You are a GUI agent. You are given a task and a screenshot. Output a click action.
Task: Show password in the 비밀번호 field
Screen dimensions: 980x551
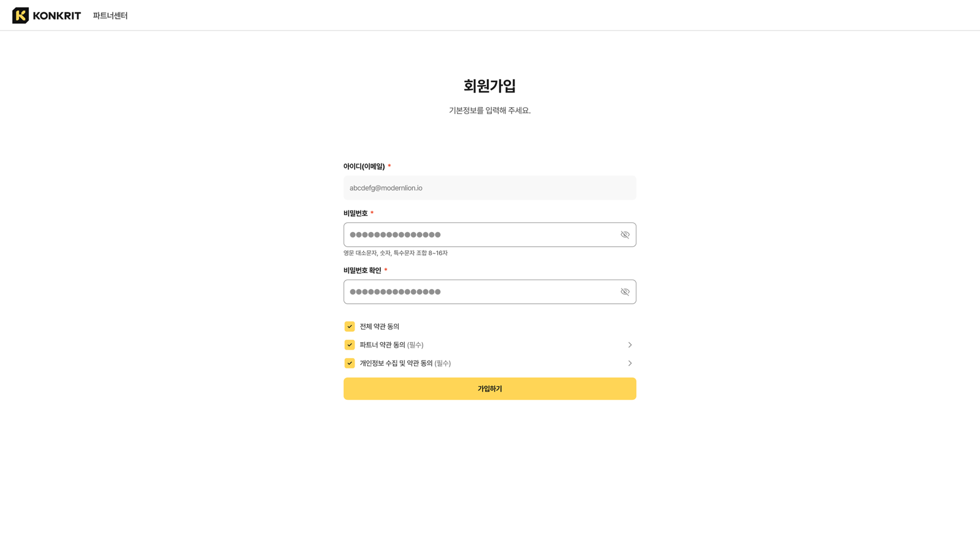(x=625, y=234)
